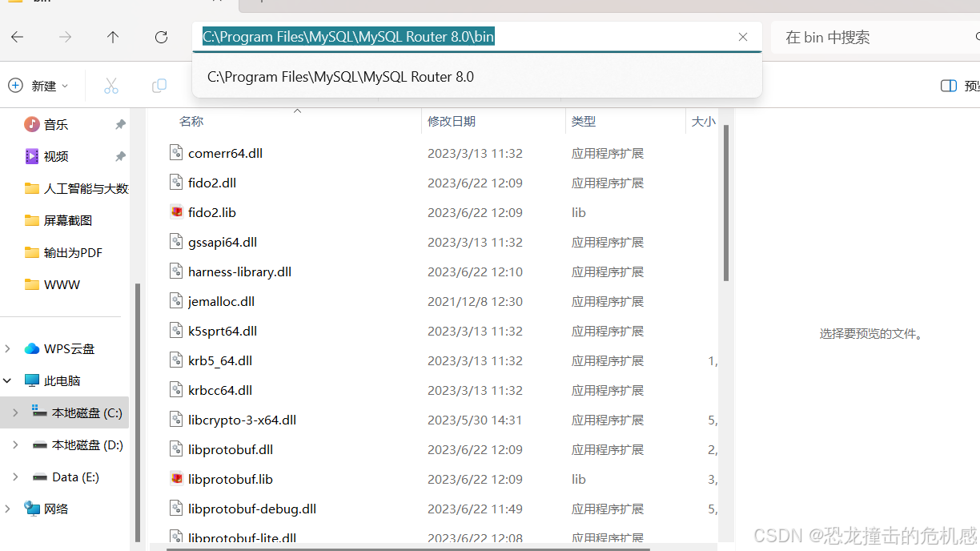Go back to previous folder
980x551 pixels.
18,37
